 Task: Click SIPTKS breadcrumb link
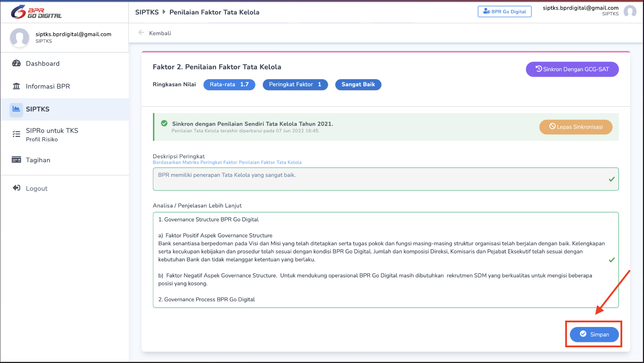coord(147,12)
